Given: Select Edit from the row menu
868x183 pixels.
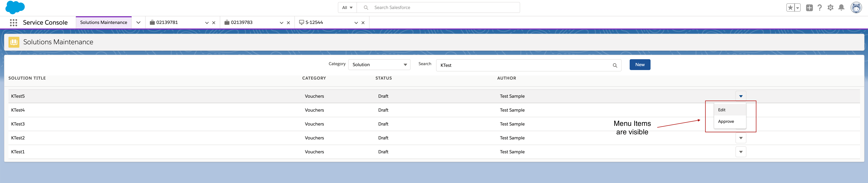Looking at the screenshot, I should (722, 110).
